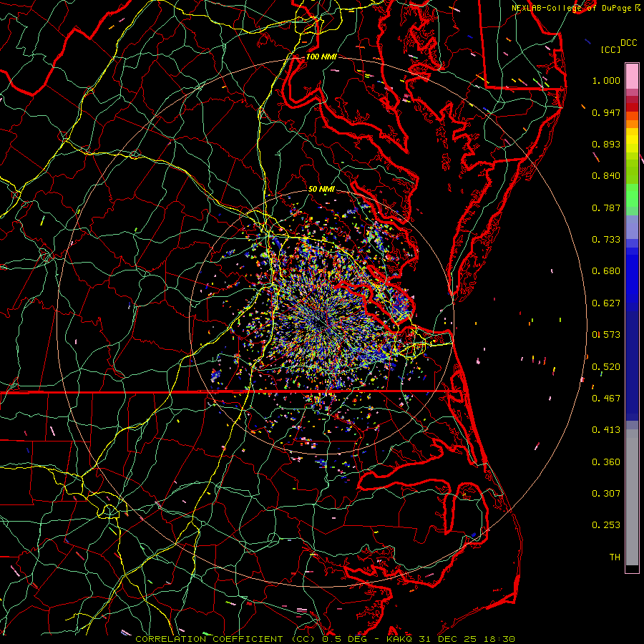Click the [CC] units label
The image size is (644, 644).
pyautogui.click(x=610, y=49)
